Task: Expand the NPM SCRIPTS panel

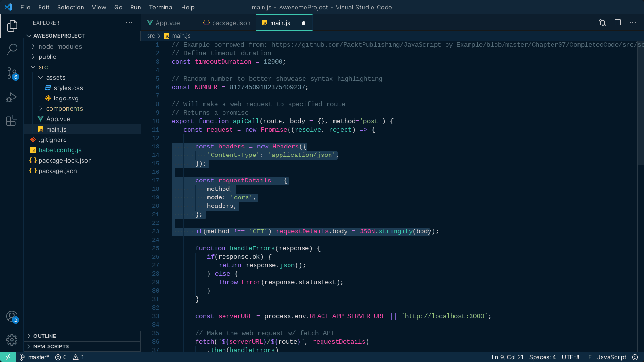Action: pyautogui.click(x=82, y=346)
